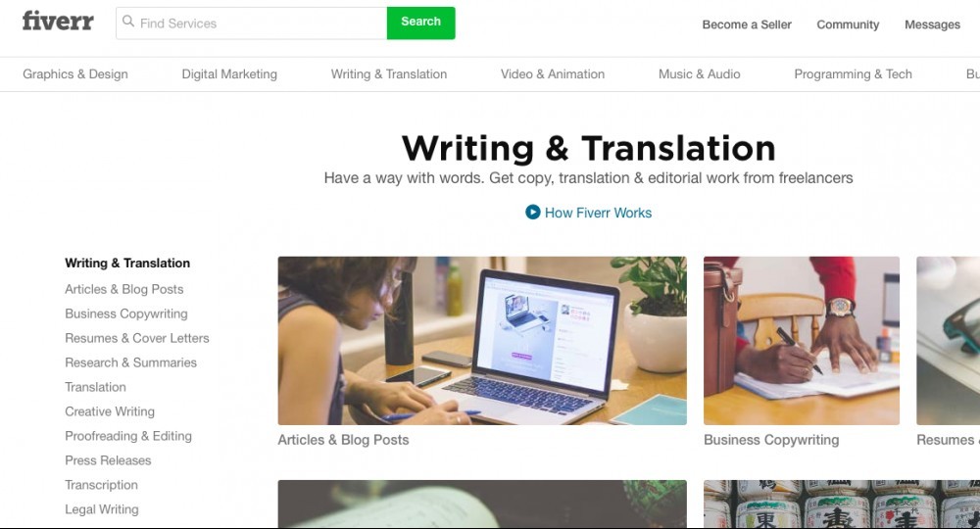This screenshot has height=529, width=980.
Task: Select Graphics & Design category tab
Action: coord(75,74)
